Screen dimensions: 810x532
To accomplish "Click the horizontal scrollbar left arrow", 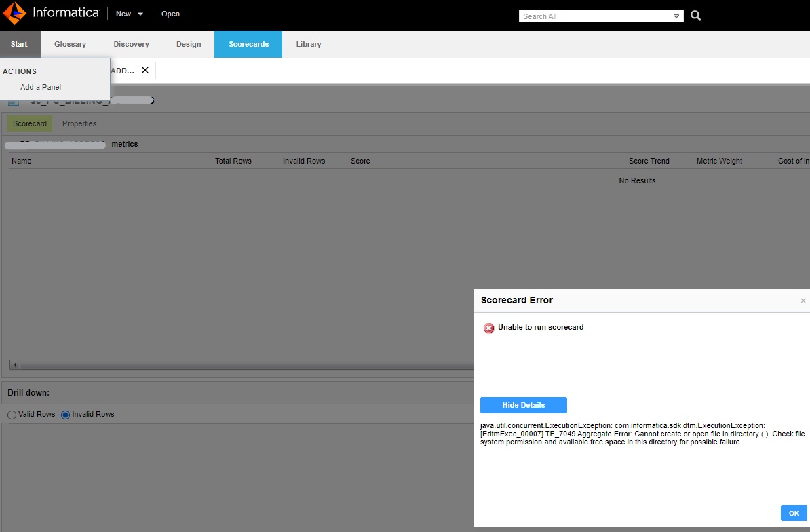I will click(x=15, y=364).
